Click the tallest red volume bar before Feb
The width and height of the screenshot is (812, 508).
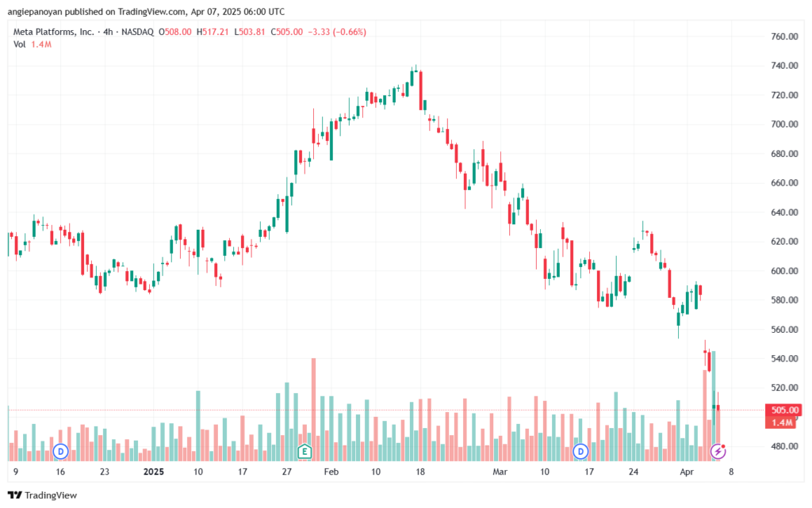click(313, 409)
